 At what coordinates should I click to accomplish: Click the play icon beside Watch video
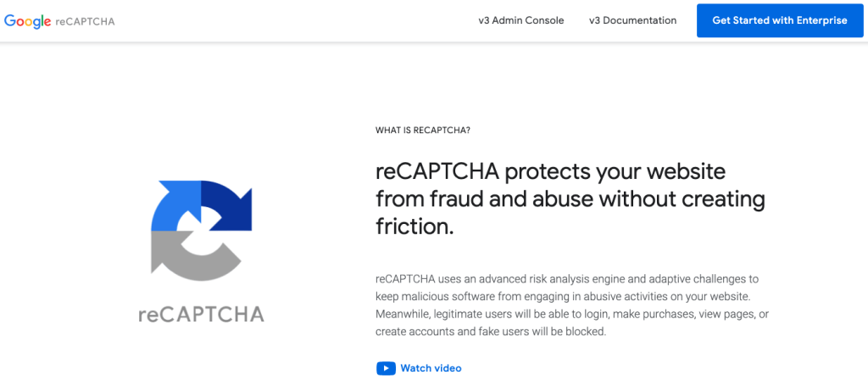tap(386, 368)
